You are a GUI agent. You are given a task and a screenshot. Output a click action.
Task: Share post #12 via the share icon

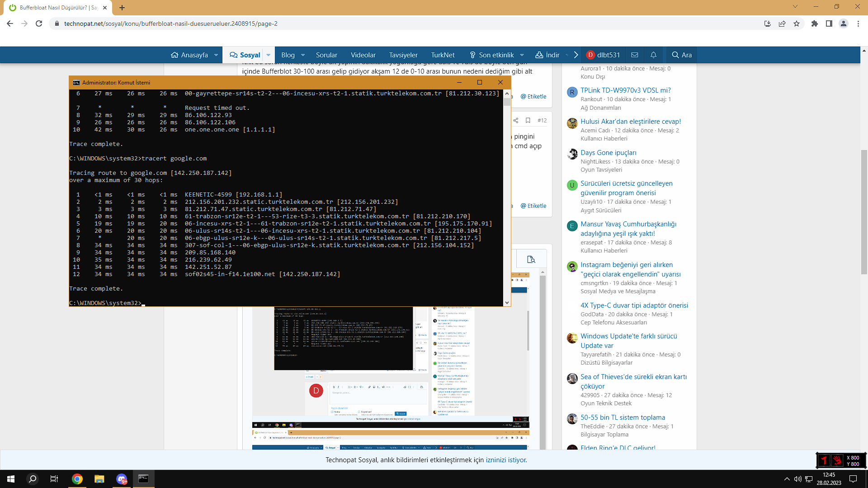(x=516, y=120)
